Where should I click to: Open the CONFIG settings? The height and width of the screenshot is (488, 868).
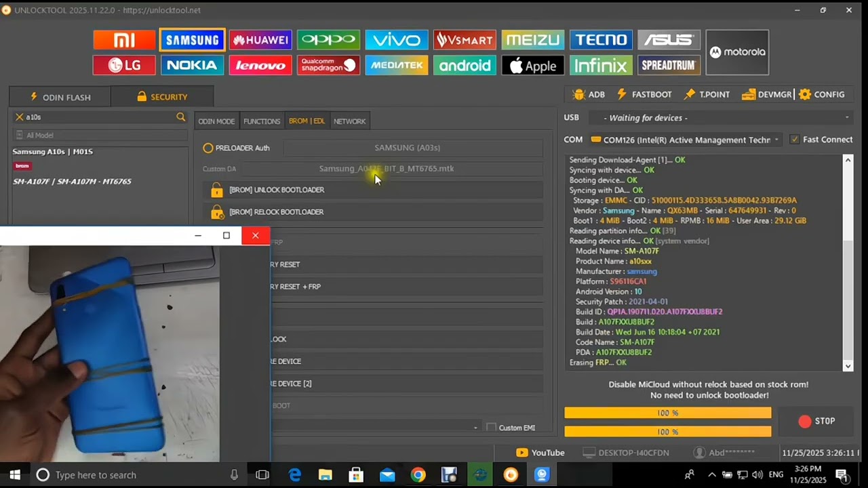[822, 94]
